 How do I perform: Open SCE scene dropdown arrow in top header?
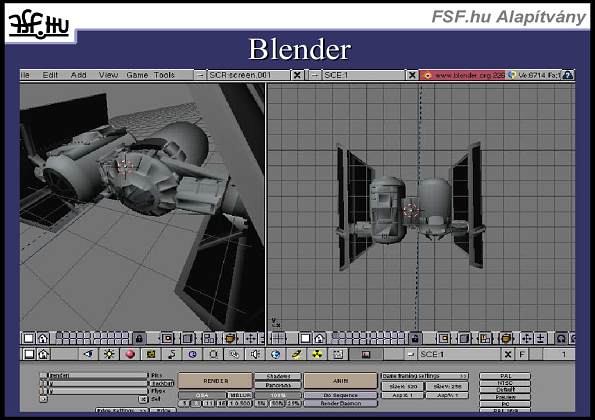pyautogui.click(x=315, y=75)
